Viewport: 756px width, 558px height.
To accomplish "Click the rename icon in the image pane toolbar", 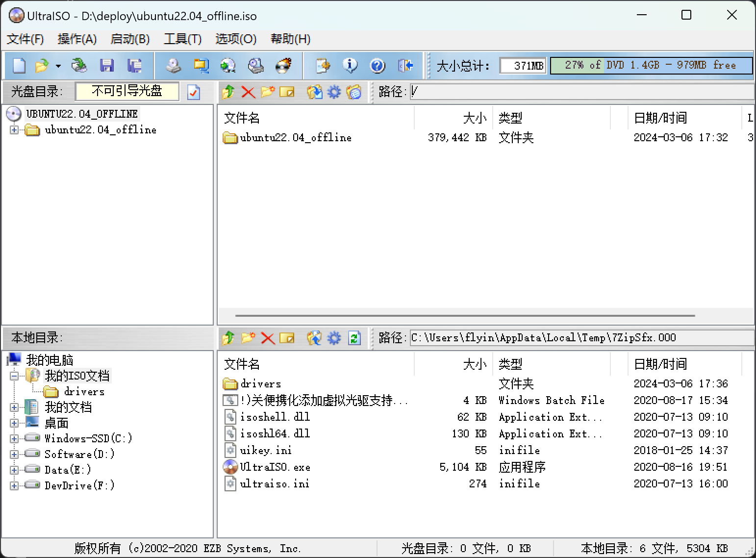I will tap(287, 92).
